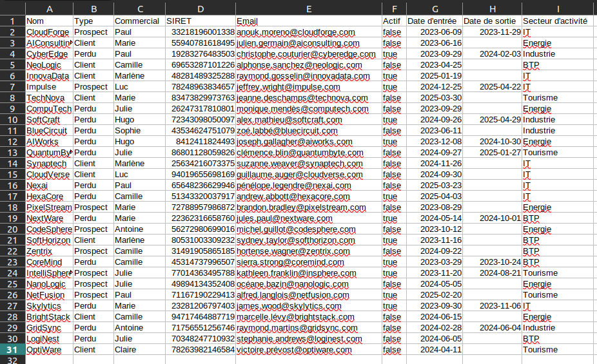Click row 1 header
The image size is (597, 364).
[x=12, y=21]
